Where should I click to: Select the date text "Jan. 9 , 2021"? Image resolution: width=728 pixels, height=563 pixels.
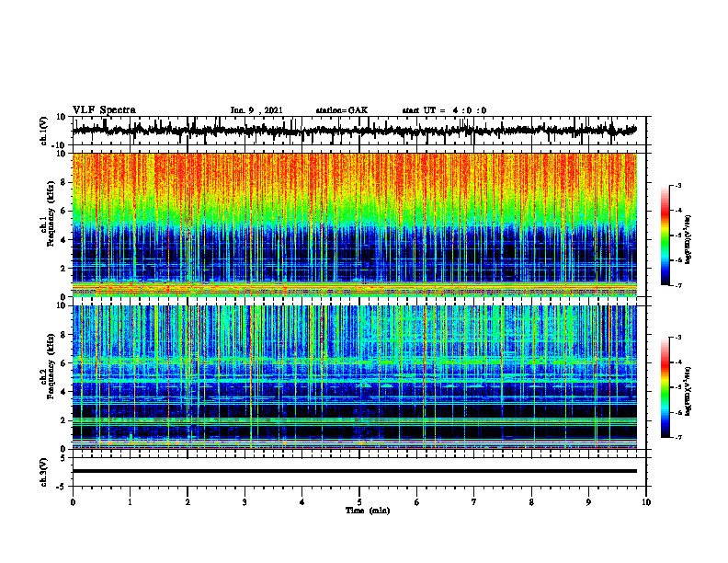(x=256, y=110)
